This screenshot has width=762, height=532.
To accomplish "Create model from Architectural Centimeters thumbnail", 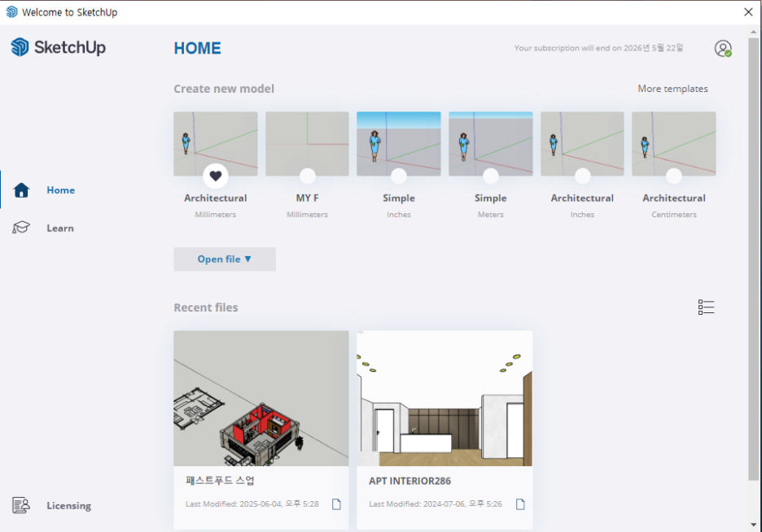I will (673, 144).
